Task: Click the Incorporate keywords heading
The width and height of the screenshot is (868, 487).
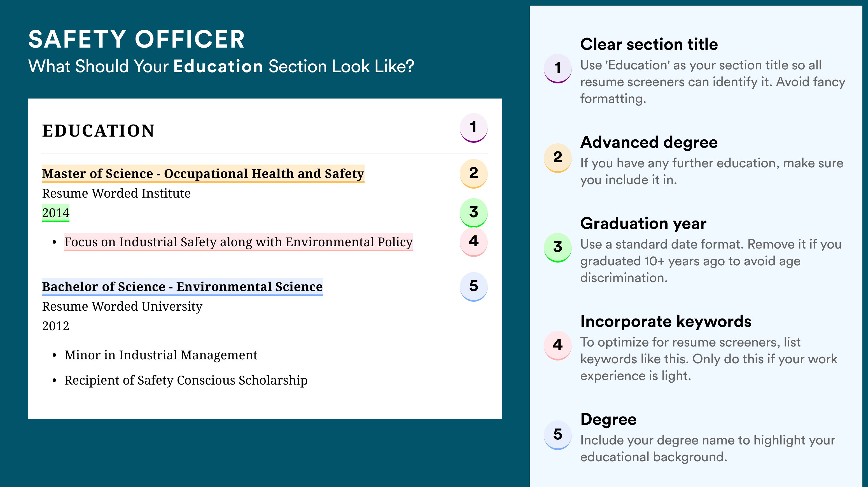Action: click(666, 321)
